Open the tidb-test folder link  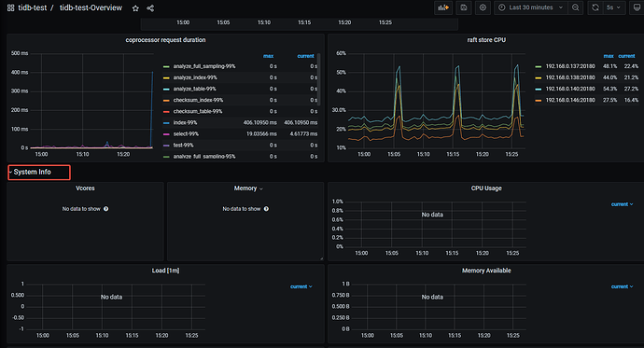[33, 7]
